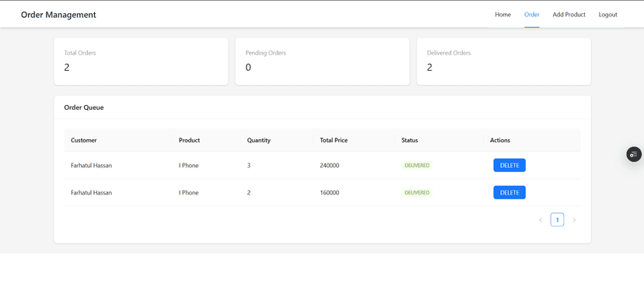The width and height of the screenshot is (644, 291).
Task: Delete the order with total price 160000
Action: 509,192
